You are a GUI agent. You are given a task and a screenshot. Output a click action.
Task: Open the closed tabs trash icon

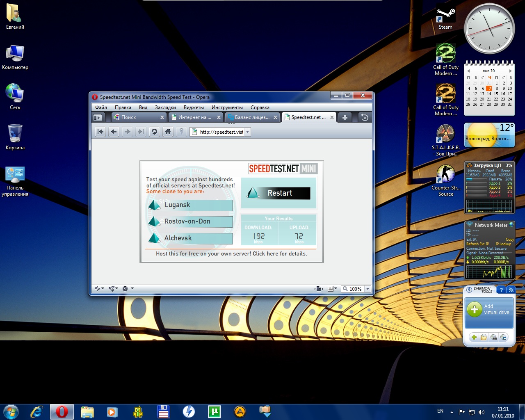[364, 117]
